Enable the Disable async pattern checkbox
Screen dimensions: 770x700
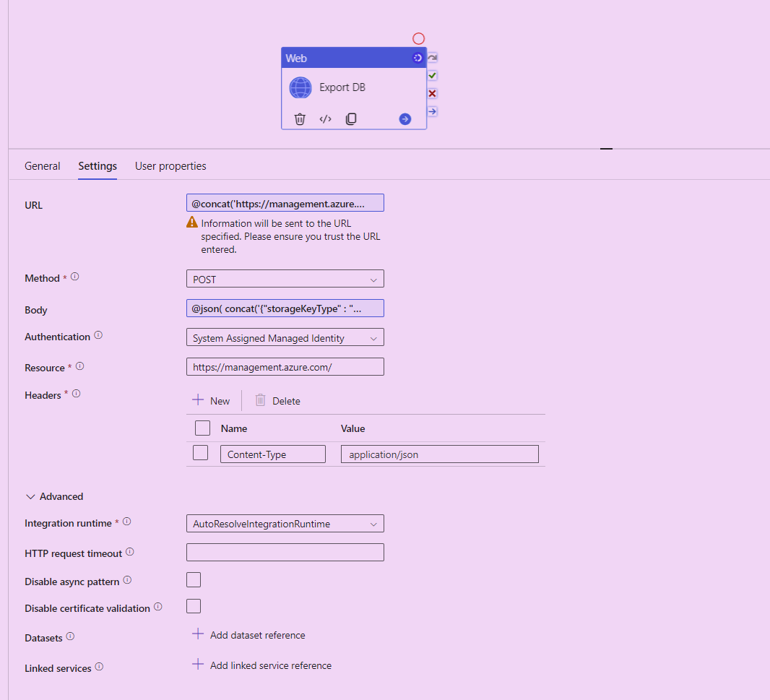(x=194, y=579)
